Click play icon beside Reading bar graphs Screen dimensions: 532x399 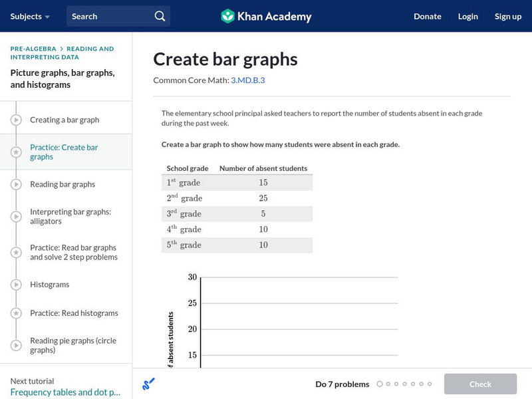(x=16, y=184)
